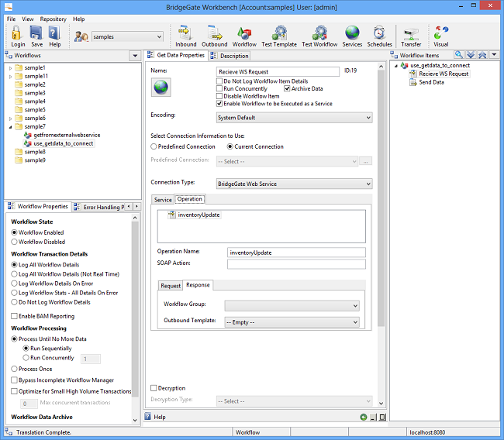This screenshot has height=440, width=504.
Task: Open the Schedules clock icon
Action: [379, 36]
